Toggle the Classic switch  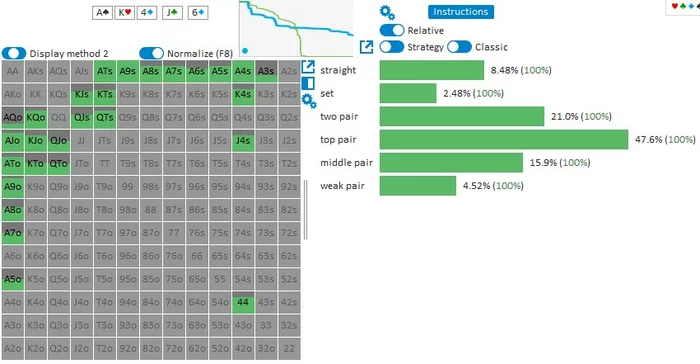point(459,47)
